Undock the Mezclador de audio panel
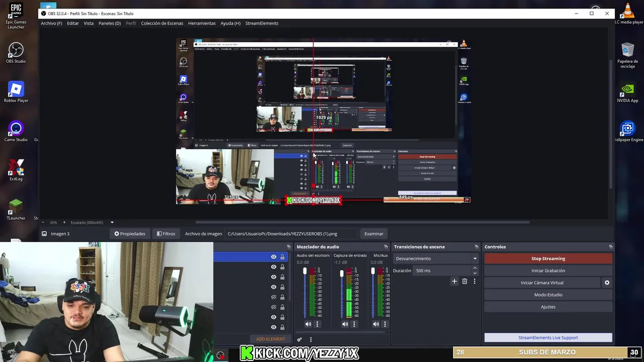Screen dimensions: 644x362 (x=386, y=247)
